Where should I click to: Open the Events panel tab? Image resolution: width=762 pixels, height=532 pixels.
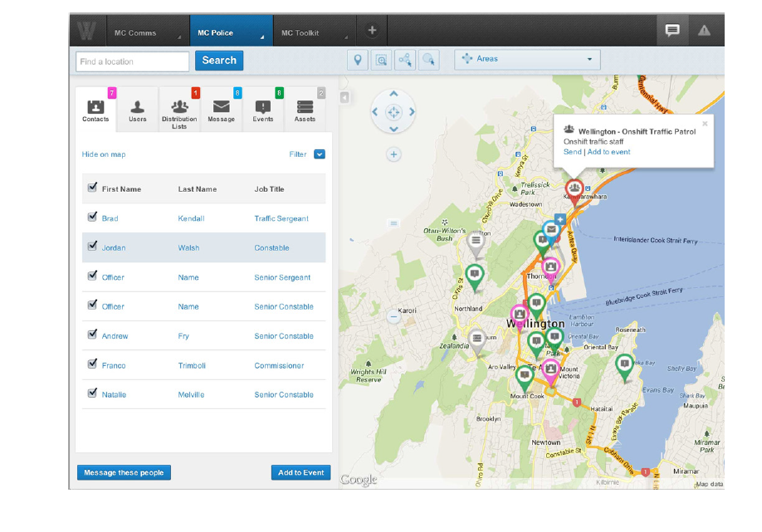263,110
